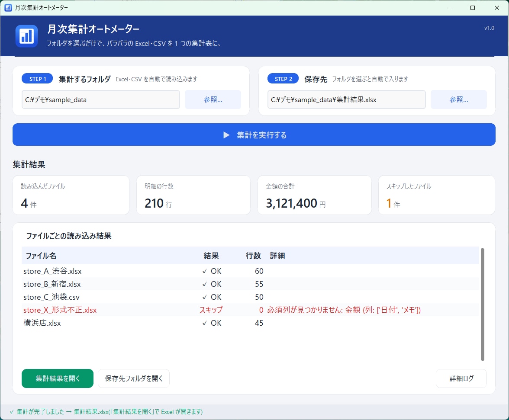
Task: Click the スキップ status text
Action: pos(211,310)
